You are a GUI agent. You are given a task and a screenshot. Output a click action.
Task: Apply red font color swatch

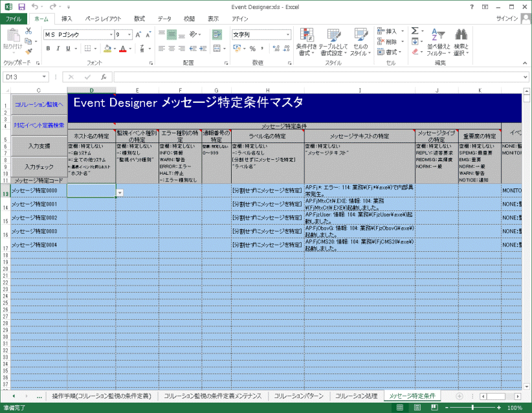123,49
